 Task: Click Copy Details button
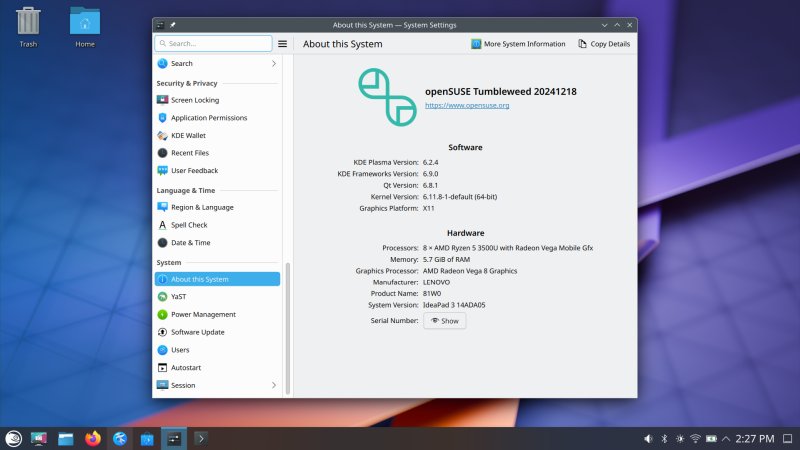click(x=604, y=44)
